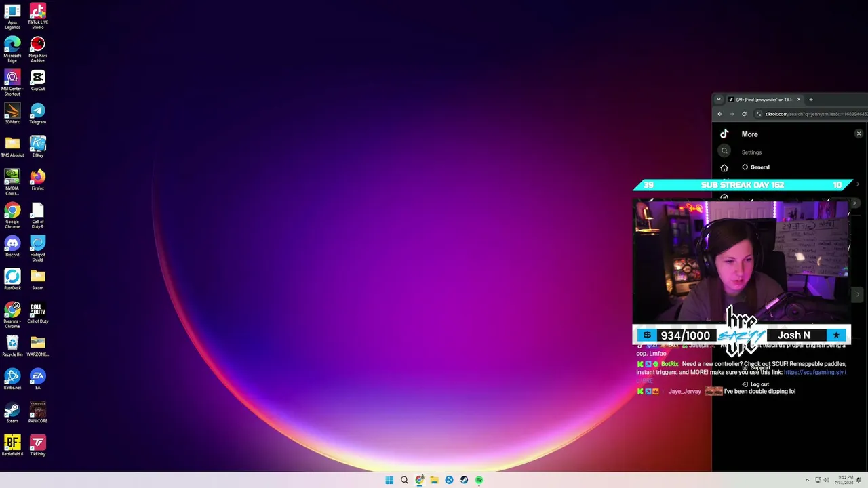The image size is (868, 488).
Task: View site information for tiktok.com
Action: click(x=759, y=114)
